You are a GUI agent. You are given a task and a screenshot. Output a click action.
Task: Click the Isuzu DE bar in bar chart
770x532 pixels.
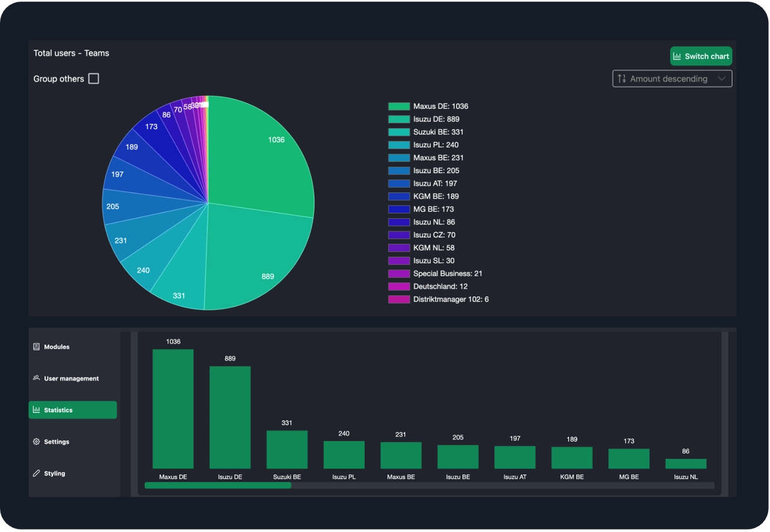[230, 417]
